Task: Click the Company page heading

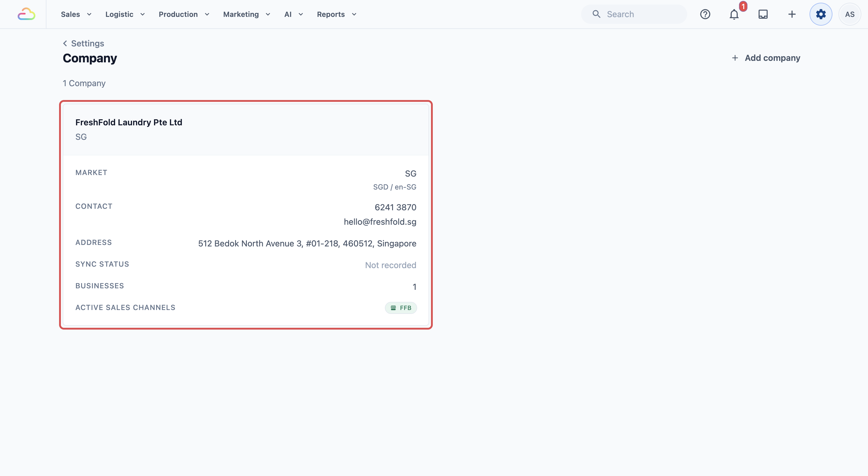Action: click(90, 58)
